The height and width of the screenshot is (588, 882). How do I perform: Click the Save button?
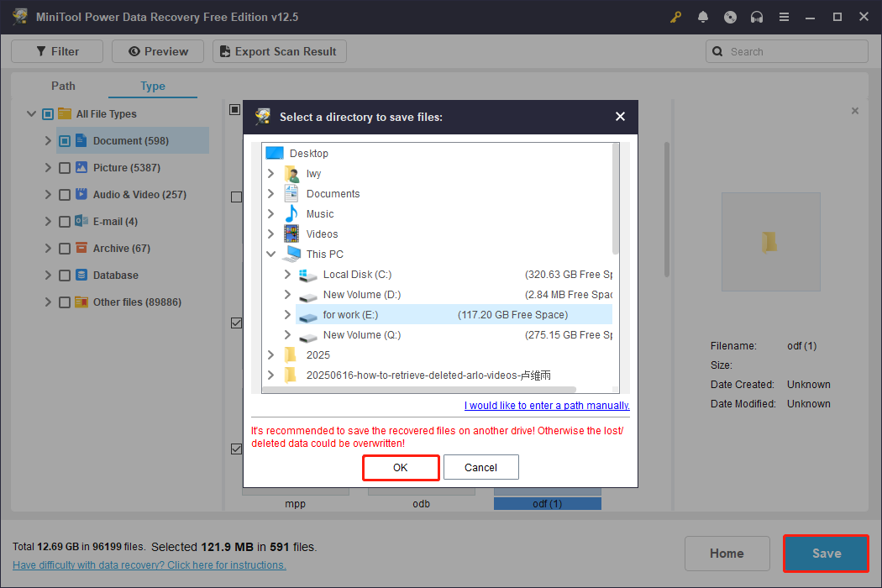point(827,553)
